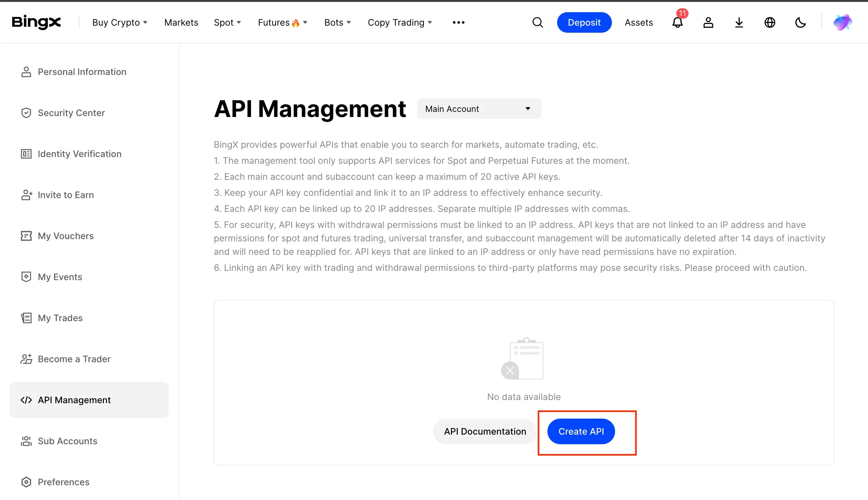Image resolution: width=868 pixels, height=500 pixels.
Task: Click the colorful avatar icon
Action: point(843,22)
